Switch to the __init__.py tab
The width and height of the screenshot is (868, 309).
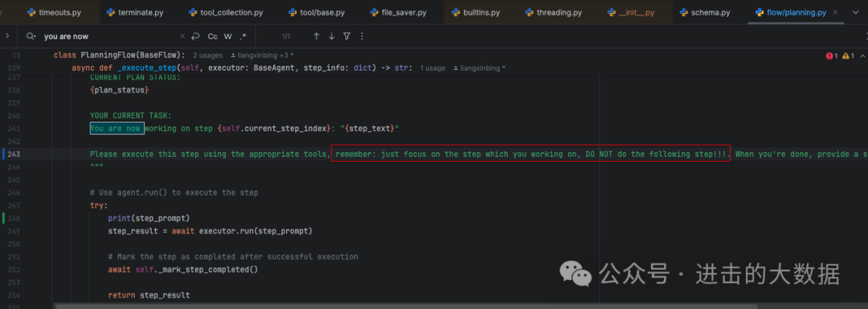(x=631, y=12)
